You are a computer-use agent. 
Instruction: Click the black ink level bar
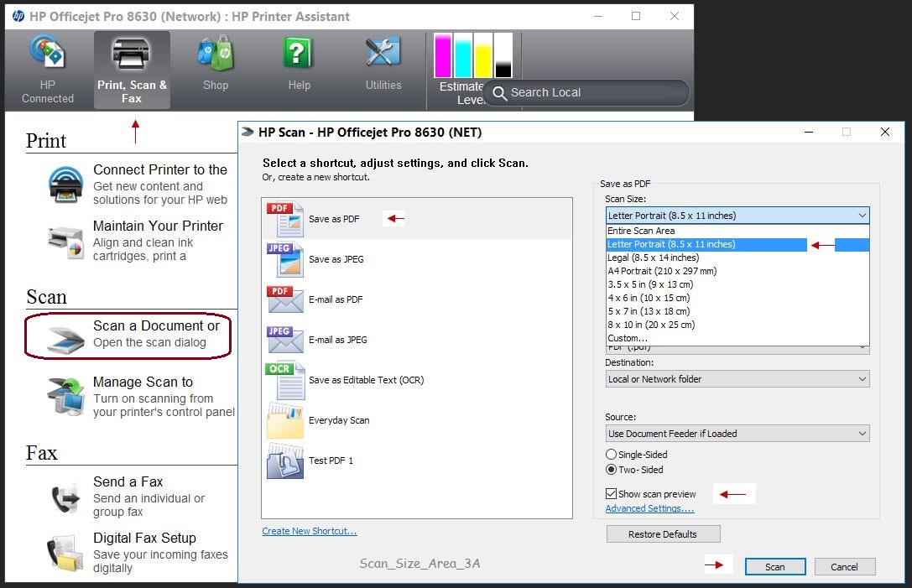pyautogui.click(x=503, y=56)
